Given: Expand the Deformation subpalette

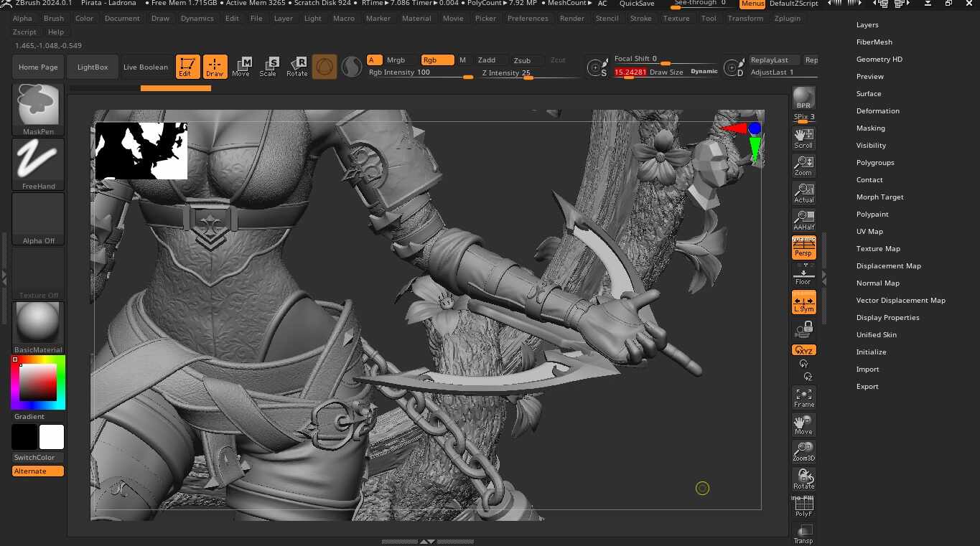Looking at the screenshot, I should [877, 110].
